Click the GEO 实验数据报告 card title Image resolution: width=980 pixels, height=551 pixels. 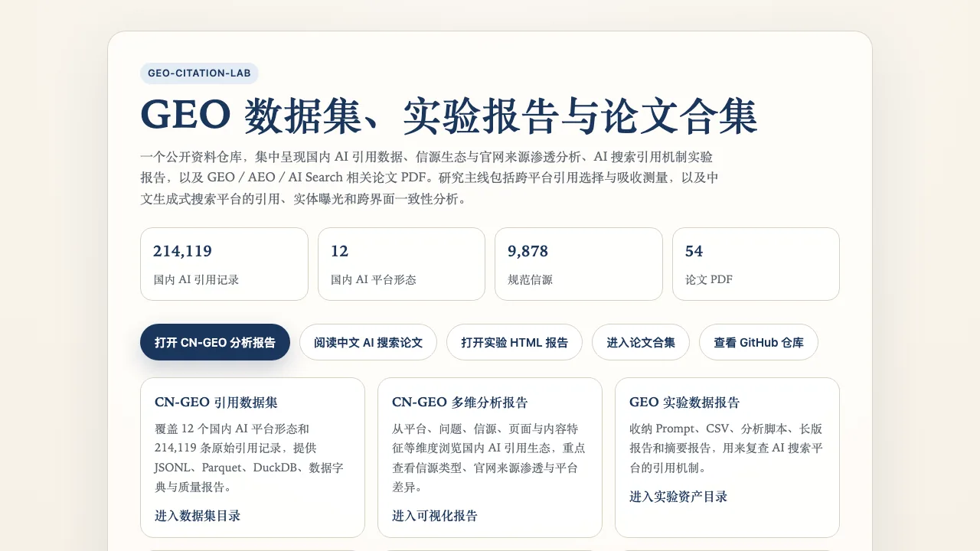(684, 403)
